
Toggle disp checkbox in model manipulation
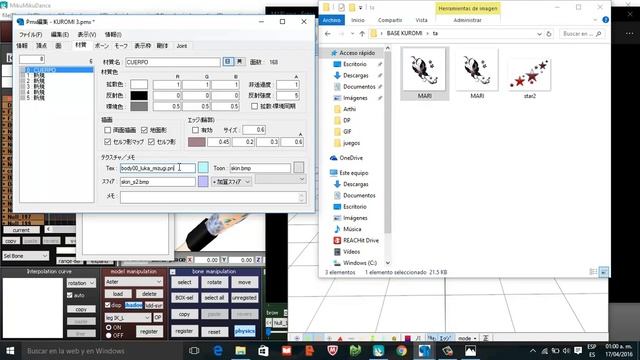click(x=108, y=305)
